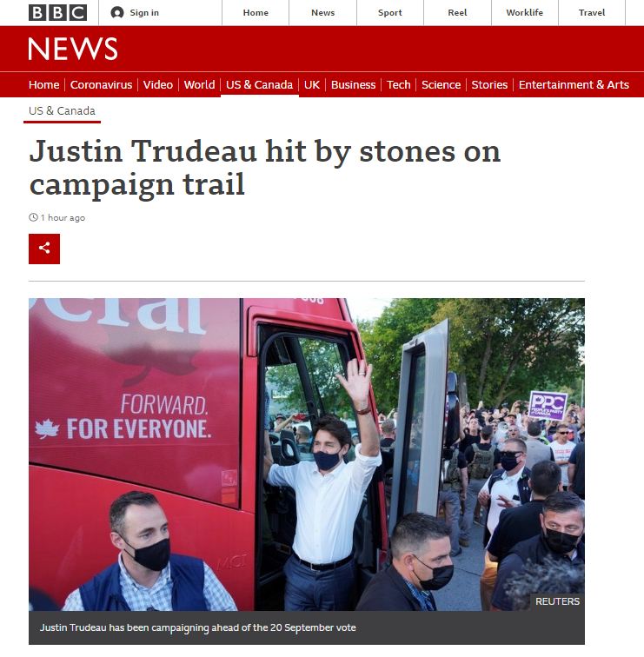Click the Sign in link

(x=144, y=12)
